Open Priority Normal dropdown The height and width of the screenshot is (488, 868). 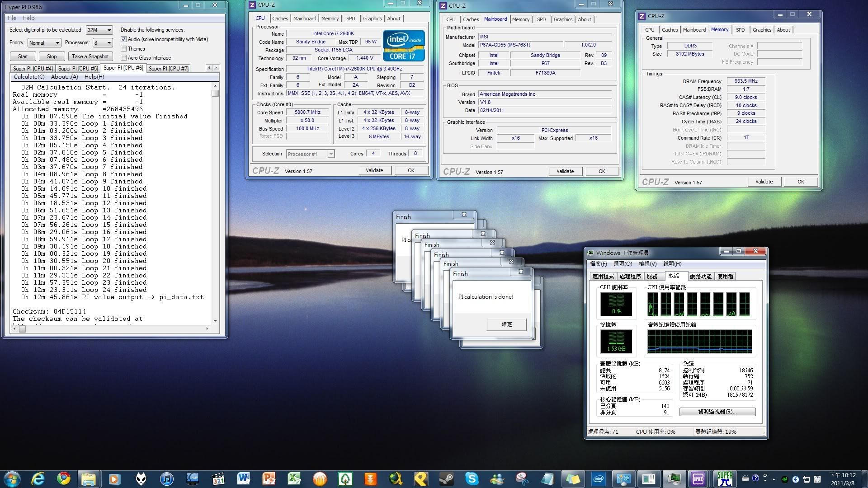point(44,42)
